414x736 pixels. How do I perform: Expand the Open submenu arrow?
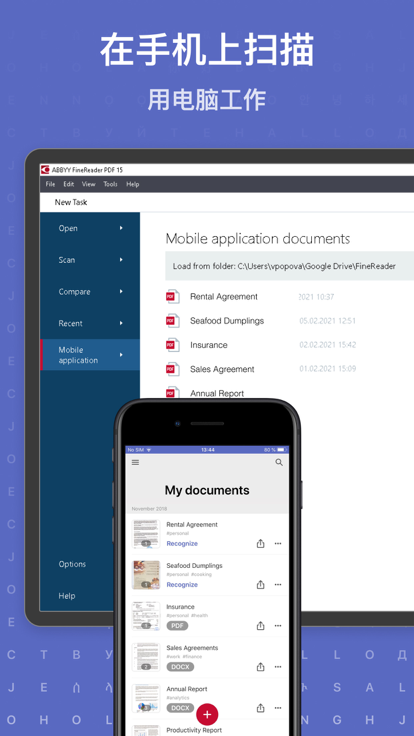click(x=121, y=228)
